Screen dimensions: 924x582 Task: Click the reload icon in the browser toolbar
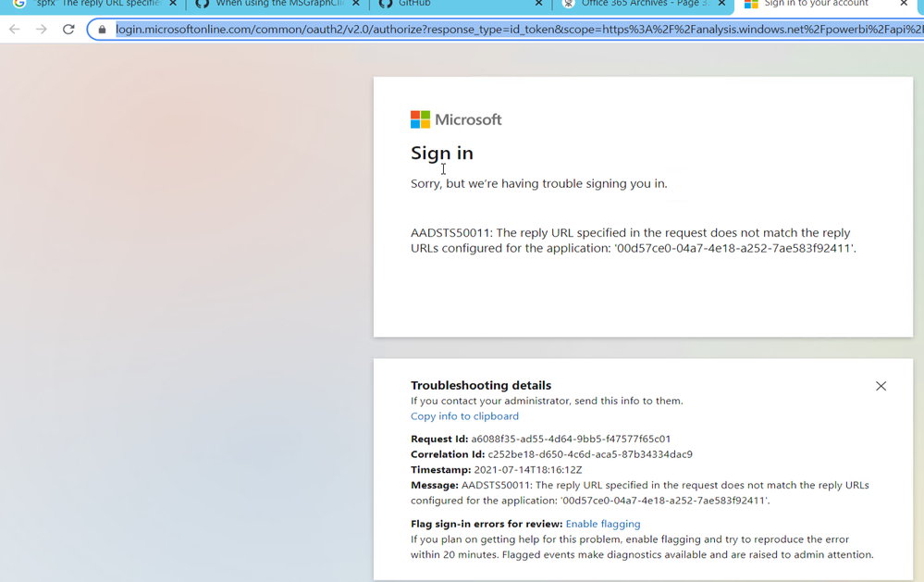68,29
